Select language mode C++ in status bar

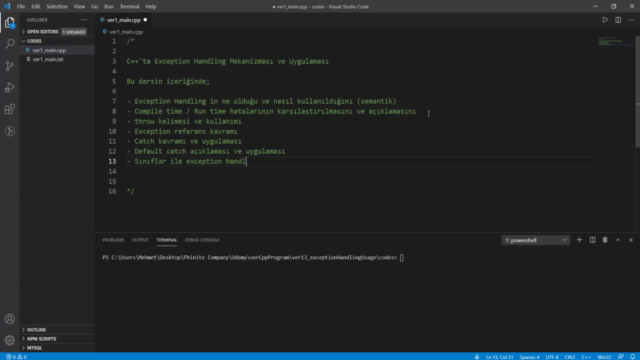click(586, 357)
